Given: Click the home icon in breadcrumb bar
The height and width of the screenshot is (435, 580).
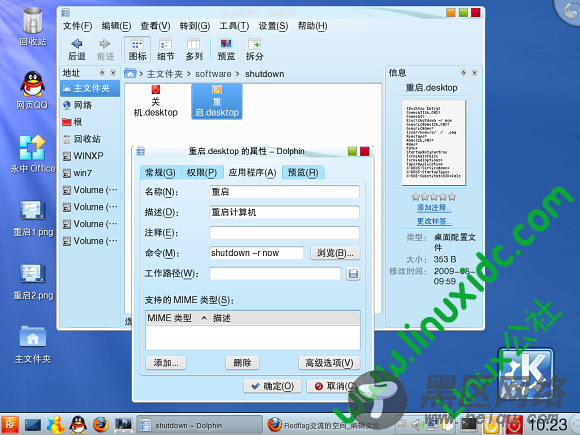Looking at the screenshot, I should click(x=130, y=74).
